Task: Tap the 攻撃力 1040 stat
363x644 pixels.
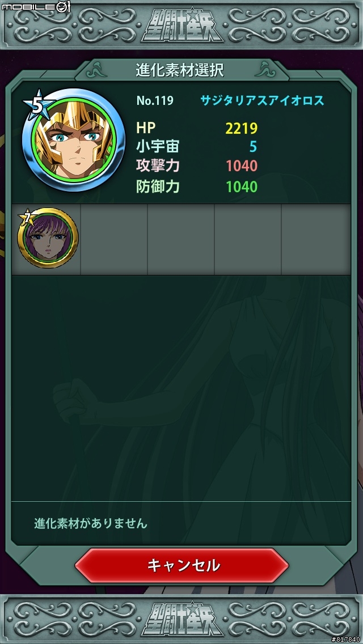Action: click(197, 166)
